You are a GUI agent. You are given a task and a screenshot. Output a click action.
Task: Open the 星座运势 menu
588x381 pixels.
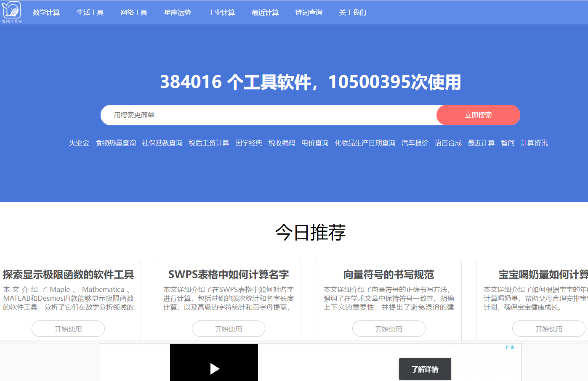pyautogui.click(x=178, y=13)
